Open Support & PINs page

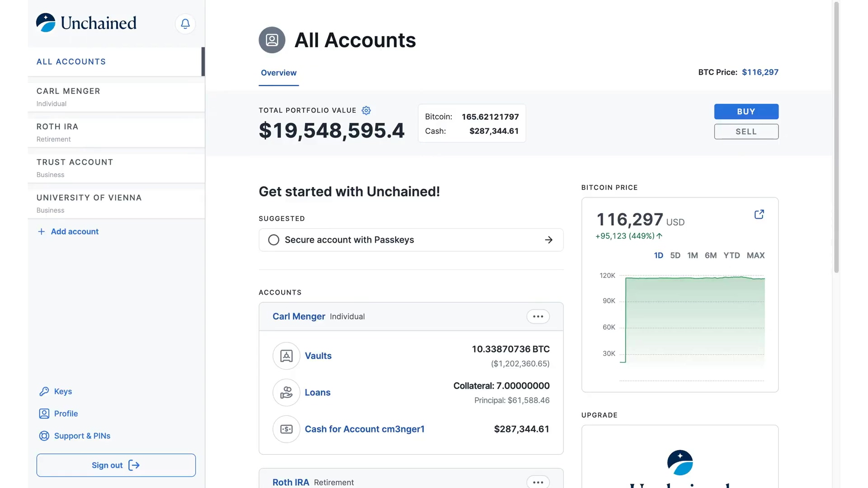point(82,436)
